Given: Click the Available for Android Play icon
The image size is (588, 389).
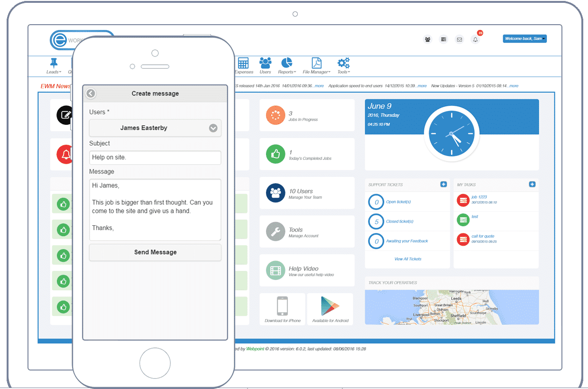Looking at the screenshot, I should coord(330,306).
